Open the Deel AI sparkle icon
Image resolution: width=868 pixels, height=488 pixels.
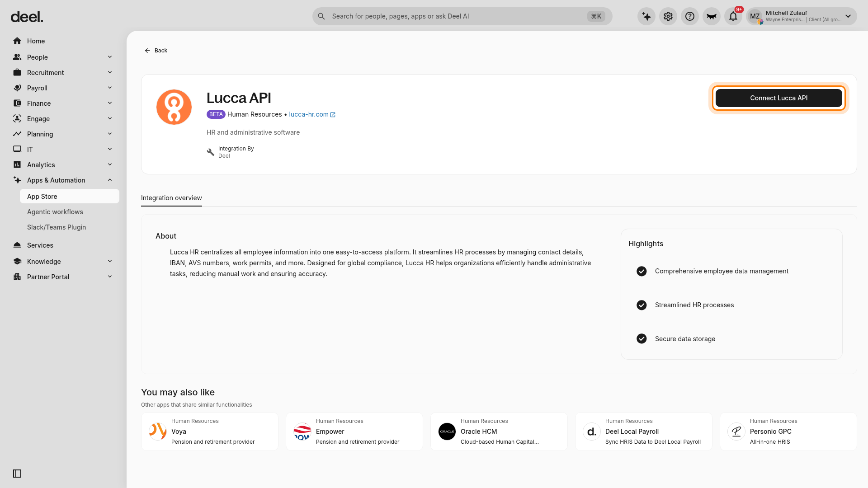646,16
